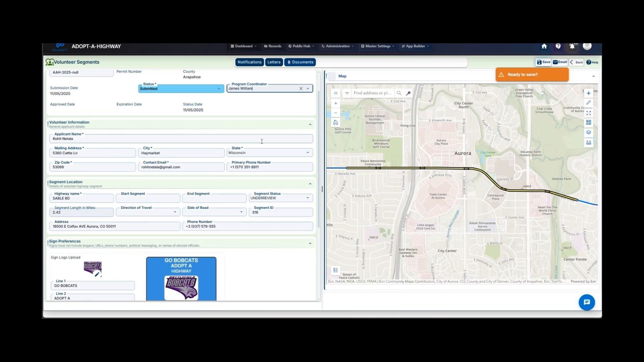Clear the Program Coordinator selection with the X
Image resolution: width=644 pixels, height=362 pixels.
[x=301, y=88]
